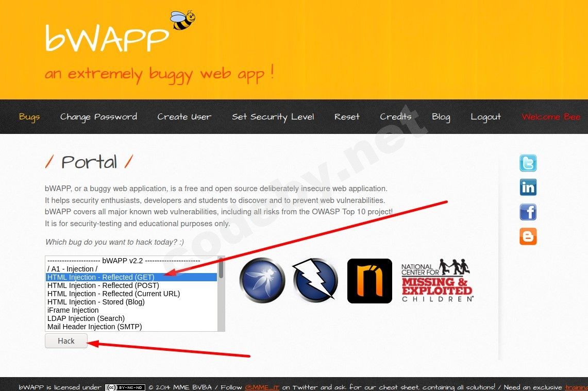Select the iFrame Injection vulnerability
The height and width of the screenshot is (391, 588).
point(73,310)
